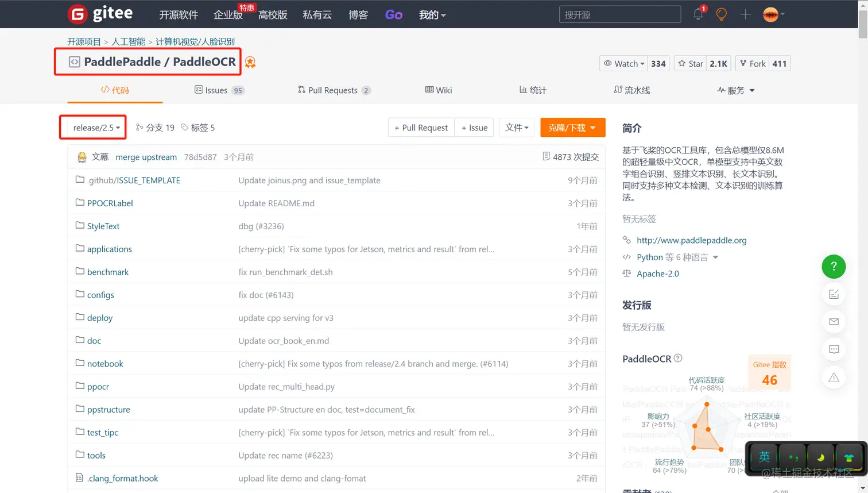
Task: Click the .clang_format.hook file icon
Action: pyautogui.click(x=80, y=478)
